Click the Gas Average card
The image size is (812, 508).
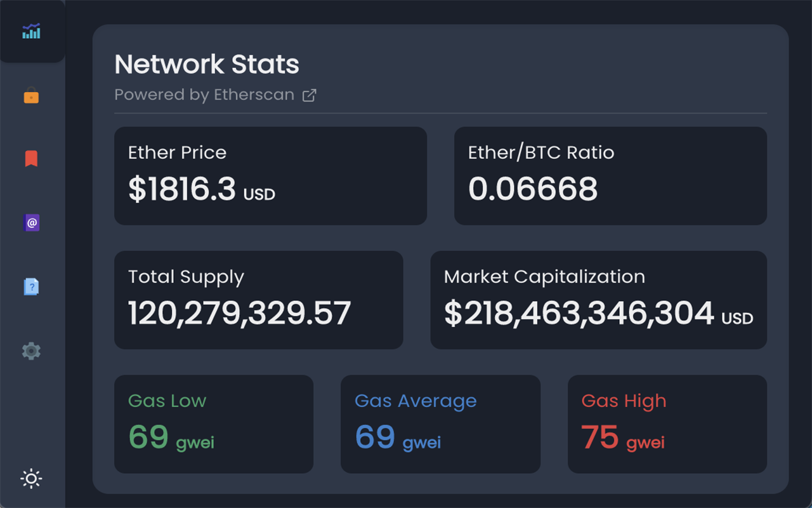coord(440,424)
